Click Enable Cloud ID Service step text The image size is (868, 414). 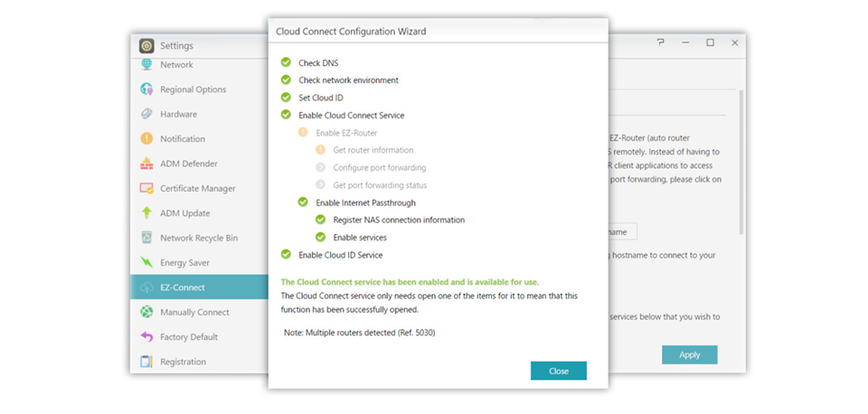(341, 255)
